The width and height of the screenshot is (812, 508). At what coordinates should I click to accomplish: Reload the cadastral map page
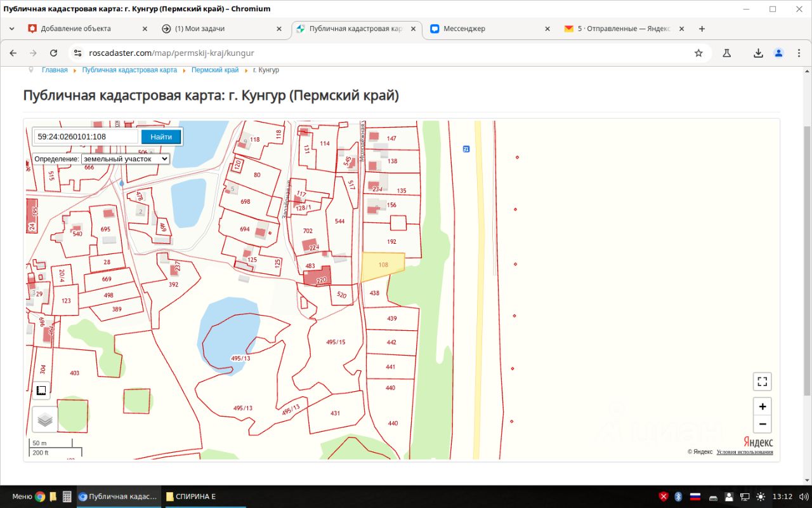(x=53, y=53)
